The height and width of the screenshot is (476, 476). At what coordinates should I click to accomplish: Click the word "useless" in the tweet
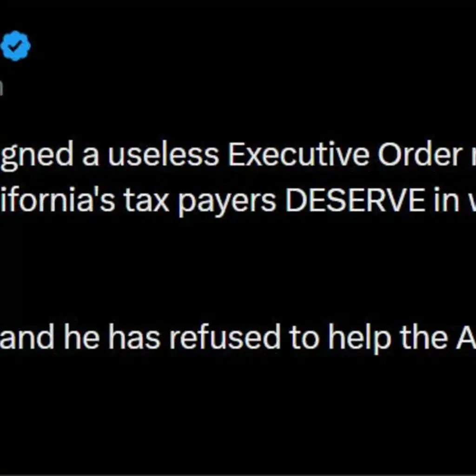163,155
